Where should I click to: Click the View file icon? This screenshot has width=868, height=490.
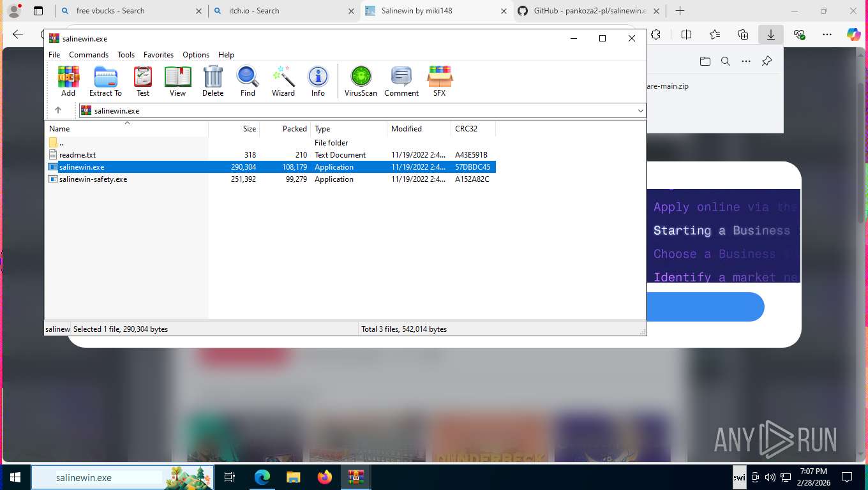point(177,81)
